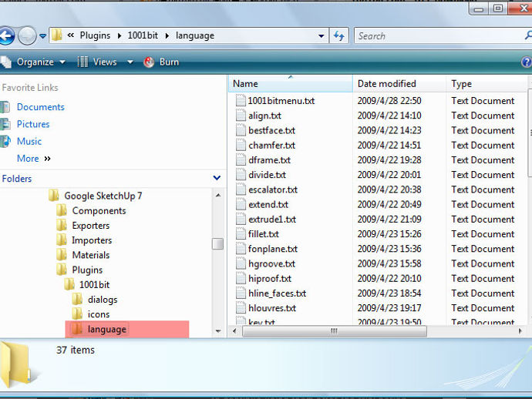Select the icons folder in tree
The image size is (532, 399).
[x=99, y=314]
